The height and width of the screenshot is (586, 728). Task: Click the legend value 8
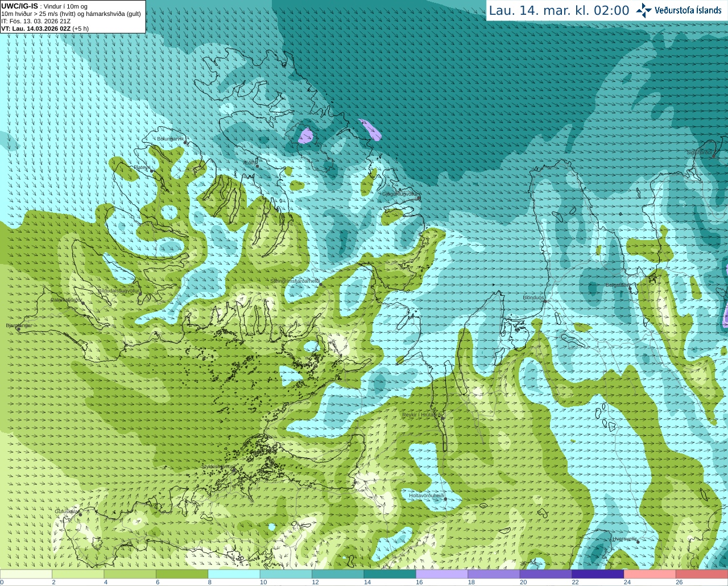point(210,582)
